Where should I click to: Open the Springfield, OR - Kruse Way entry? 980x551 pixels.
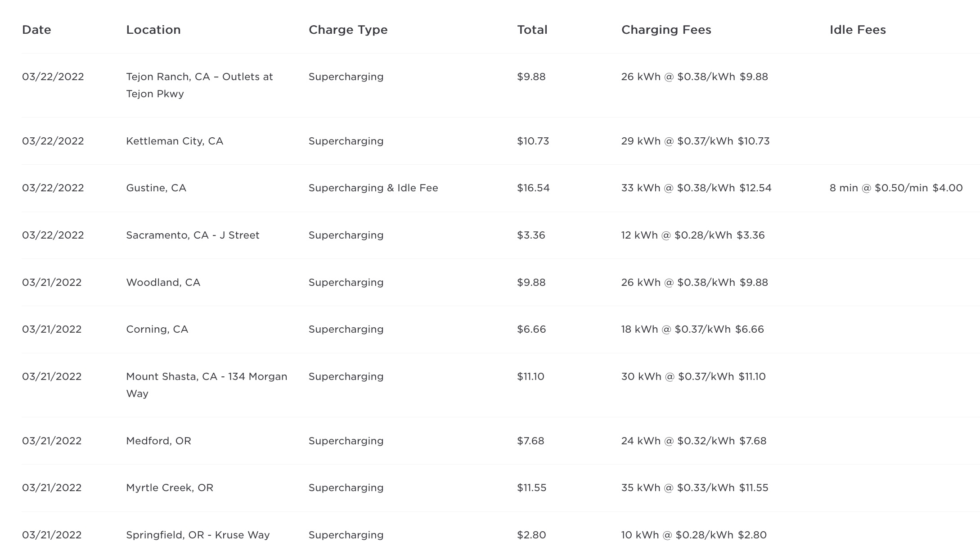(198, 535)
